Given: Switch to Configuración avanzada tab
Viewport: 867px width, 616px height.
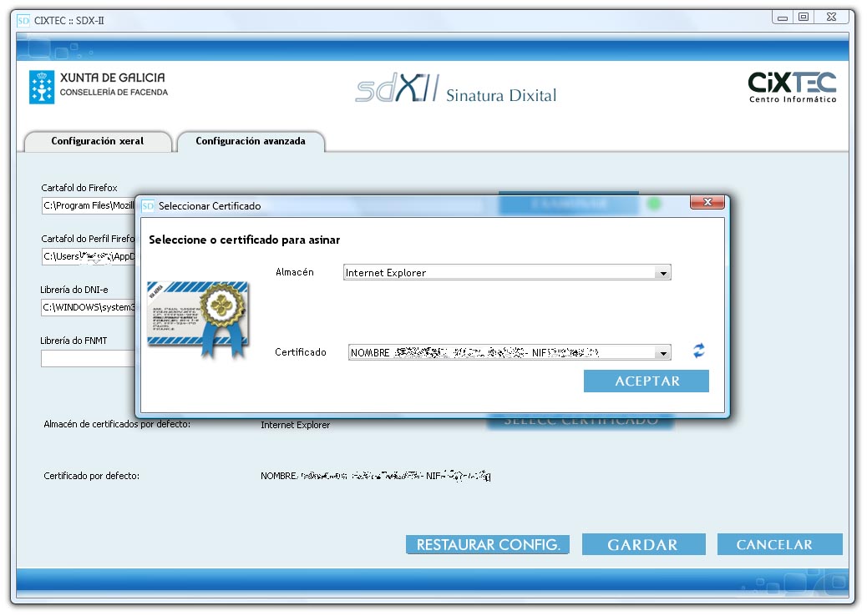Looking at the screenshot, I should 251,141.
